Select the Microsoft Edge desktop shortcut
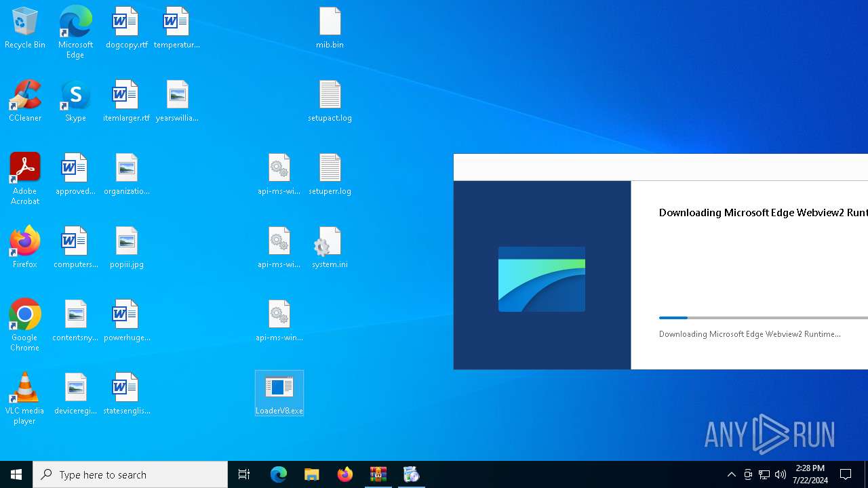Screen dimensions: 868x488 tap(75, 33)
